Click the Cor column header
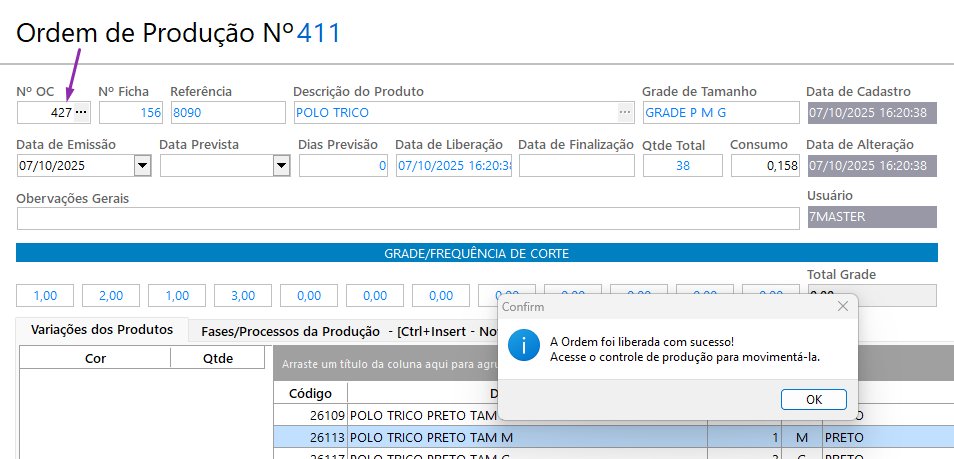The height and width of the screenshot is (459, 954). click(x=95, y=358)
